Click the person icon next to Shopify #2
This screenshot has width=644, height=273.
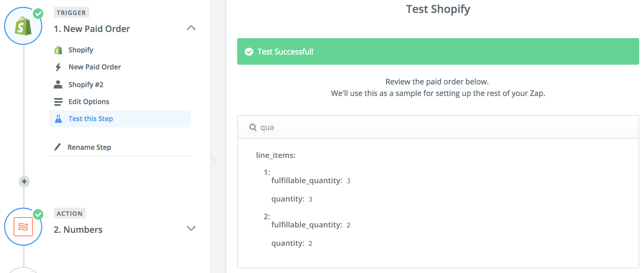pyautogui.click(x=58, y=84)
